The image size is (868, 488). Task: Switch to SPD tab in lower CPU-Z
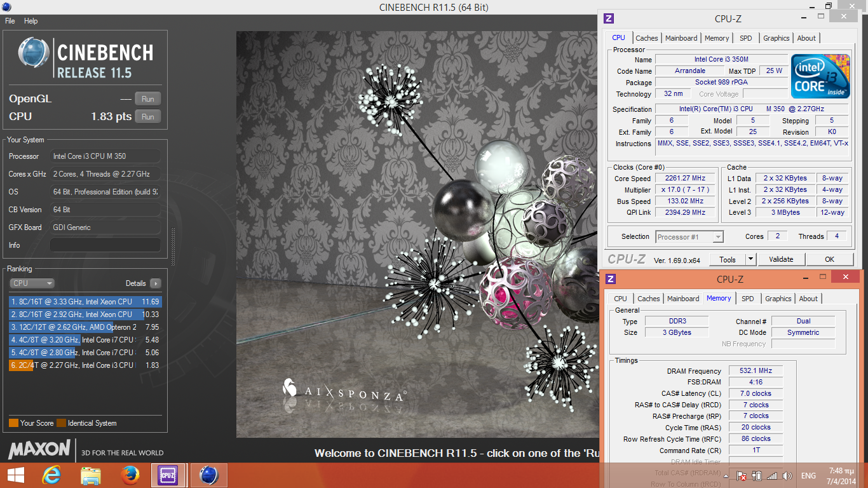[x=748, y=299]
